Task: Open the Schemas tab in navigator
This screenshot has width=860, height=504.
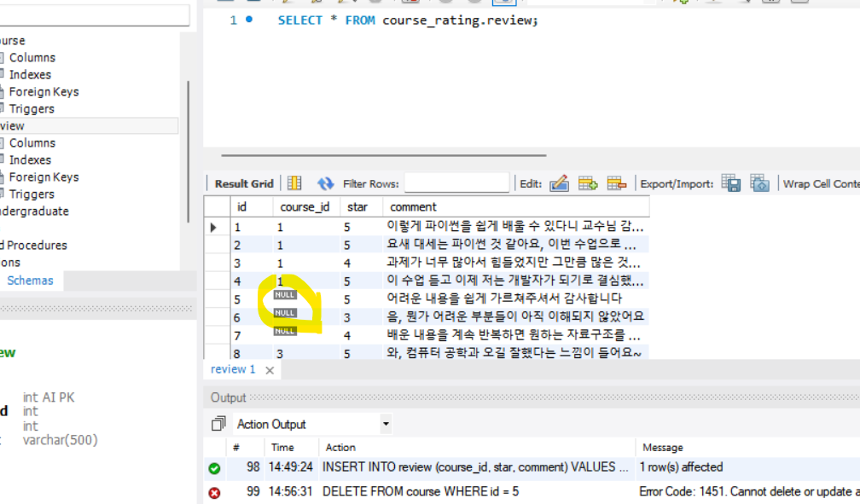Action: (x=30, y=281)
